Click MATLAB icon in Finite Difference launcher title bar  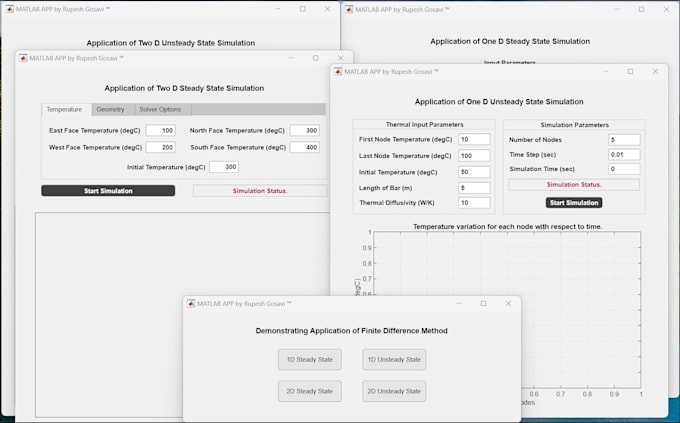pyautogui.click(x=191, y=303)
